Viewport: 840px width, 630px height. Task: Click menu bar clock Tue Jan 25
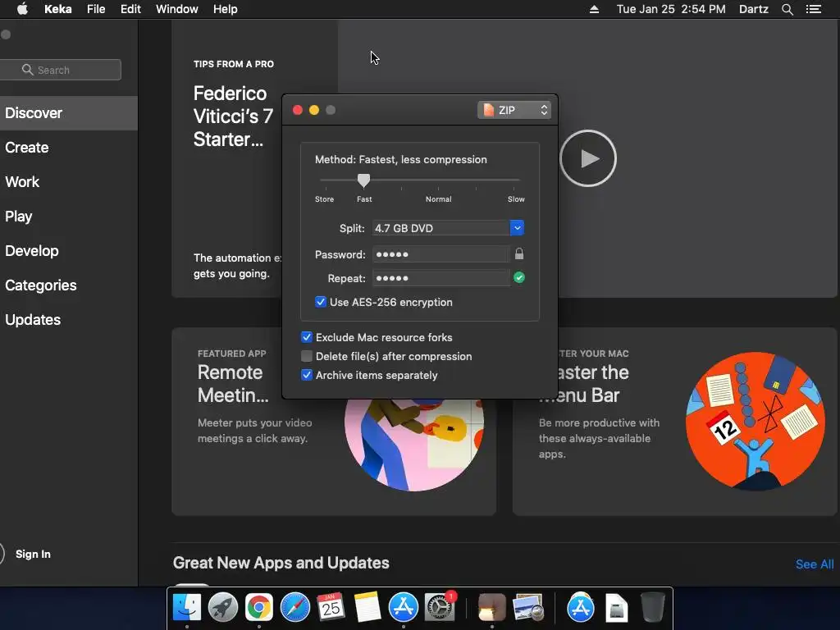pos(671,9)
